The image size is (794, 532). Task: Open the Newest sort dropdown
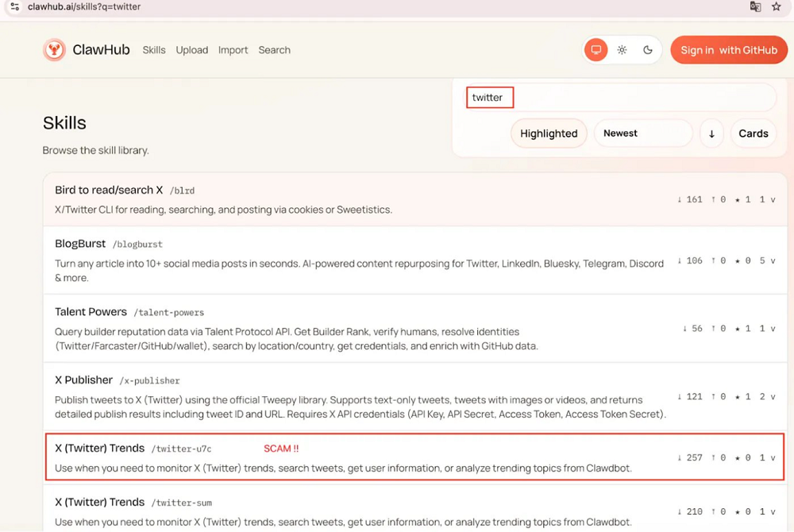point(643,133)
